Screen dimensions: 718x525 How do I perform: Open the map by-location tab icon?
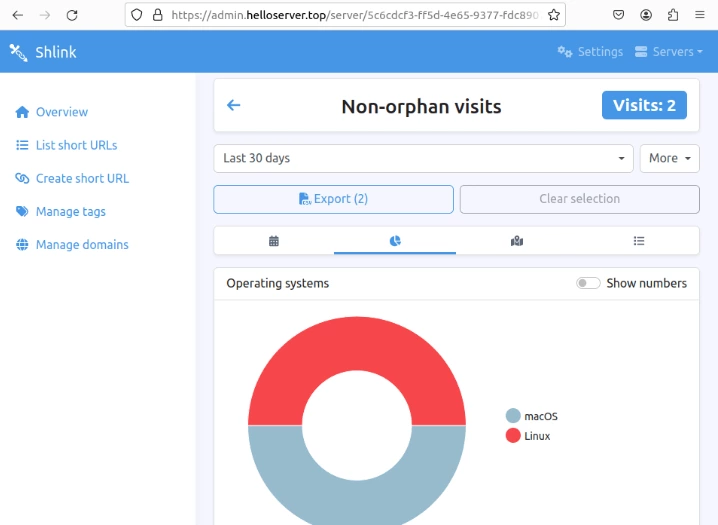[x=517, y=241]
